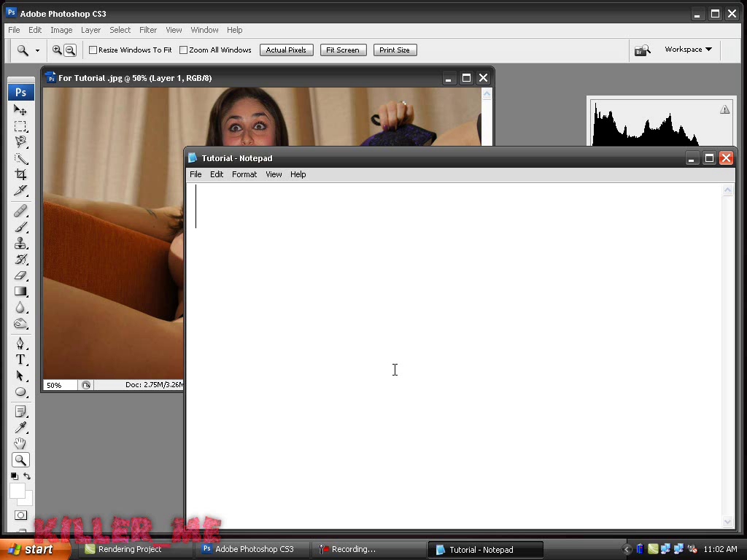The width and height of the screenshot is (747, 560).
Task: Click the histogram cached data warning icon
Action: click(724, 109)
